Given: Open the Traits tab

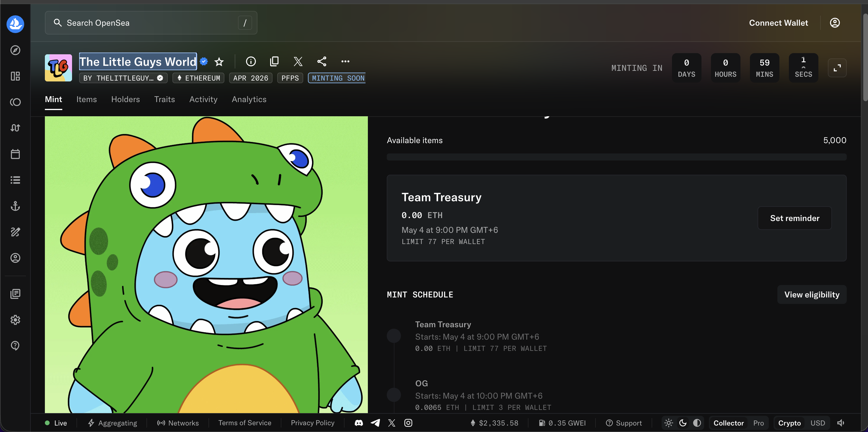Looking at the screenshot, I should pos(164,99).
